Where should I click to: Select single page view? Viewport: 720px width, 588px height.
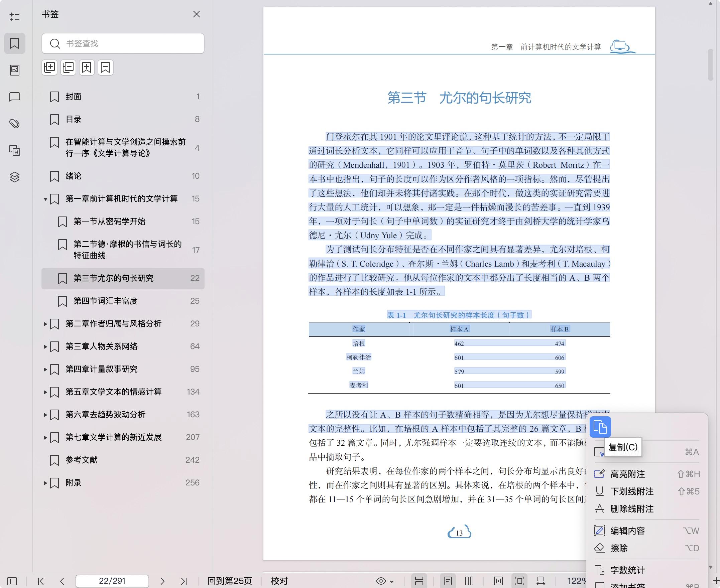[448, 581]
